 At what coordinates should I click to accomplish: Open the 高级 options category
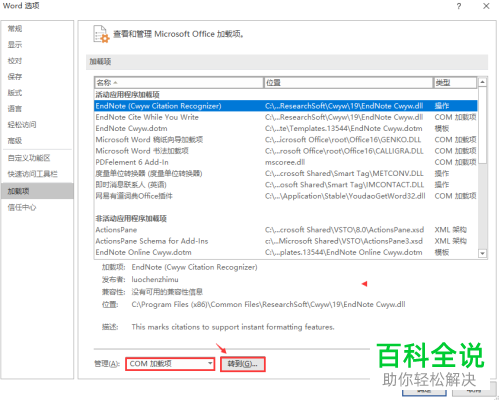pyautogui.click(x=15, y=141)
